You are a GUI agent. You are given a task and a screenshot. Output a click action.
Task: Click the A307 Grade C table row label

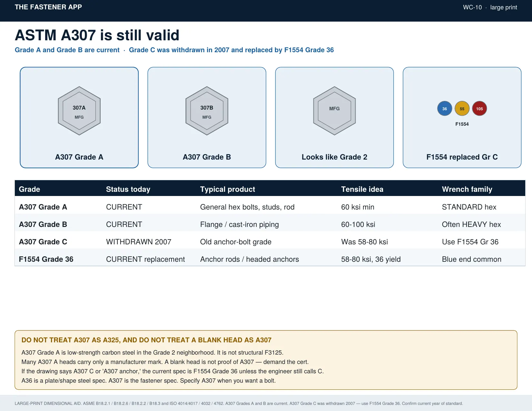click(x=43, y=242)
